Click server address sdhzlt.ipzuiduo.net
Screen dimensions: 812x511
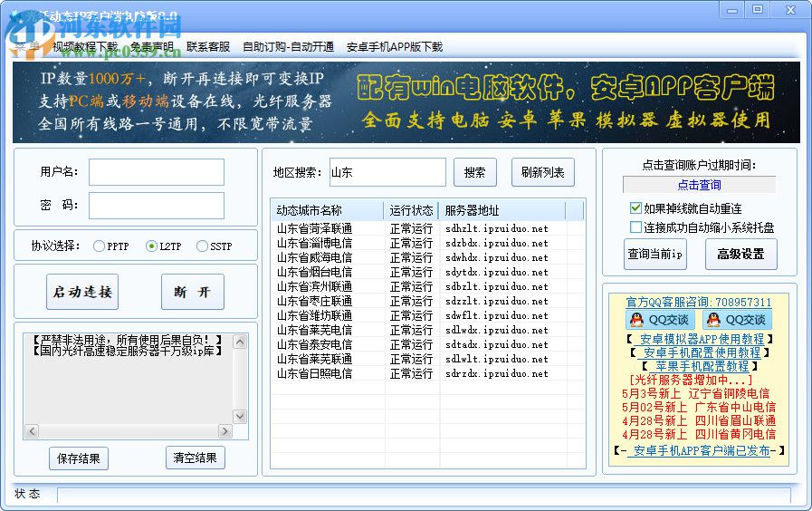(497, 228)
